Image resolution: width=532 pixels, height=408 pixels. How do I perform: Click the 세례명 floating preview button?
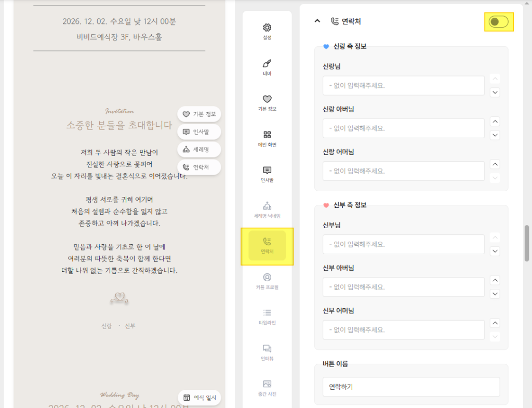tap(199, 149)
